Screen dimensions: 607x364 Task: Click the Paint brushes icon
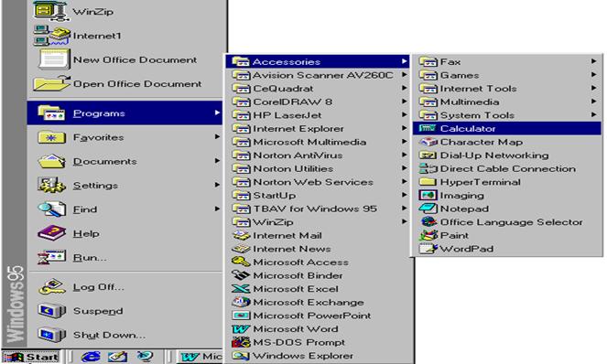(428, 235)
